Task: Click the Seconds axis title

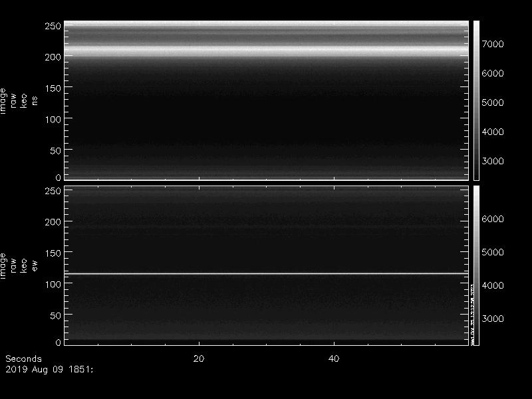Action: pos(23,358)
